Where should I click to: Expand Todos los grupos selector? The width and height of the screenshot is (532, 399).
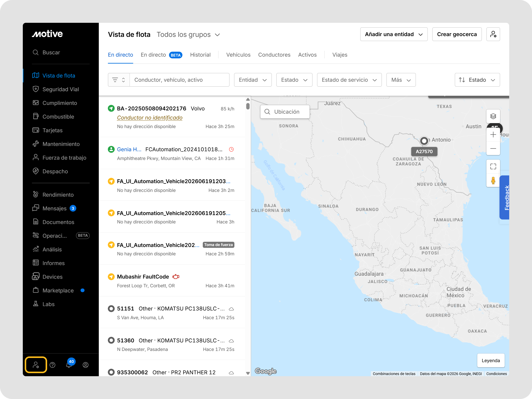click(188, 35)
